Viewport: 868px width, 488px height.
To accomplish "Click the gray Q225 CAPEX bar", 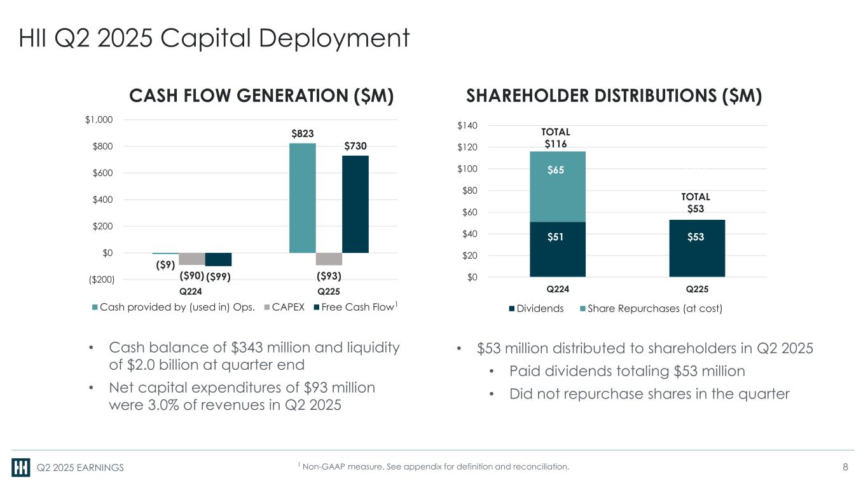I will [x=329, y=259].
